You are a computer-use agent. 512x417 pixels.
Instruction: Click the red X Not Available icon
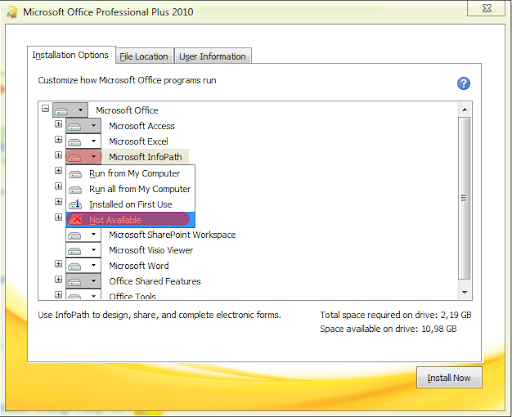[x=76, y=219]
